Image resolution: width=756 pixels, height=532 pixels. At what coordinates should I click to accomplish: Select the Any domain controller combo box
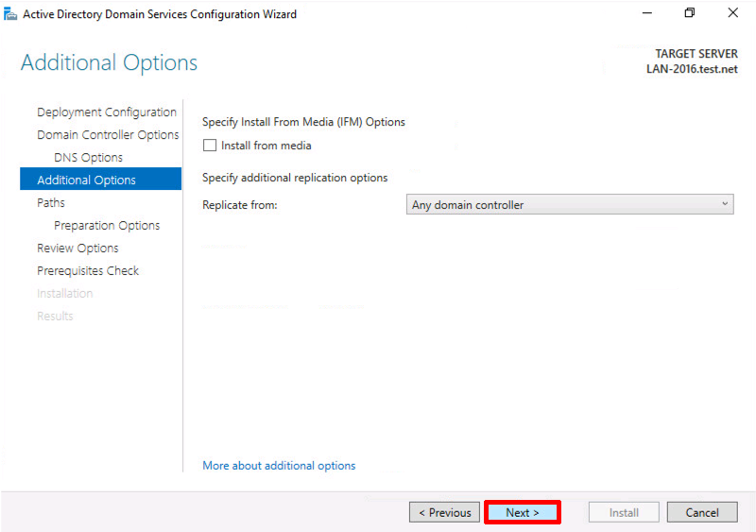[x=570, y=204]
